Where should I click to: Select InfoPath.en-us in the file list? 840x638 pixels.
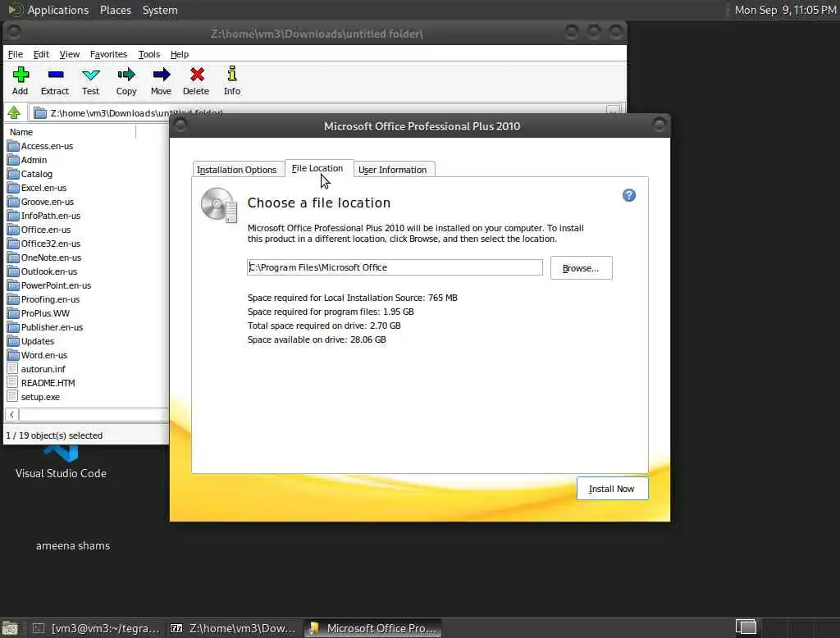click(x=50, y=216)
